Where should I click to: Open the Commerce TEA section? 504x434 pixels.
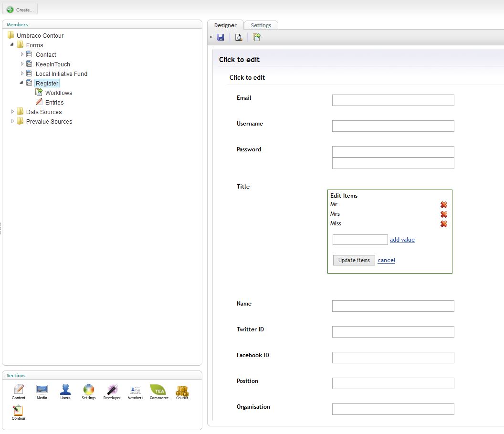tap(158, 392)
